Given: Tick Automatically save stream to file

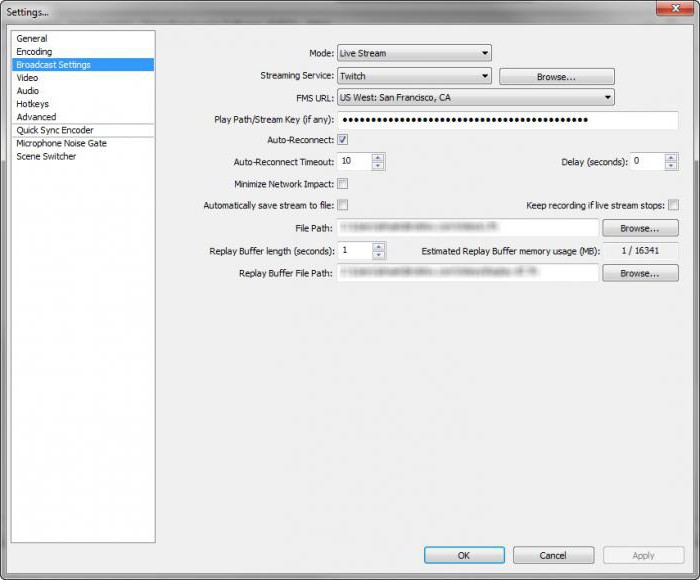Looking at the screenshot, I should (343, 206).
